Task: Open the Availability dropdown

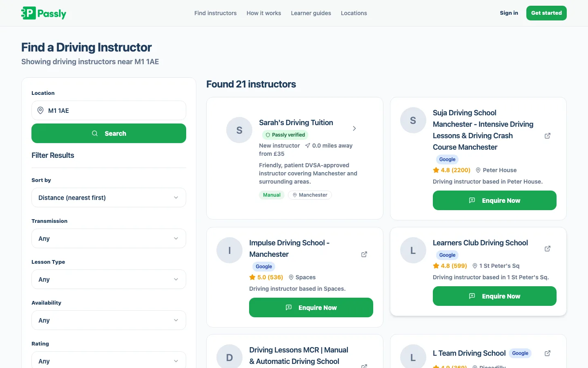Action: coord(109,320)
